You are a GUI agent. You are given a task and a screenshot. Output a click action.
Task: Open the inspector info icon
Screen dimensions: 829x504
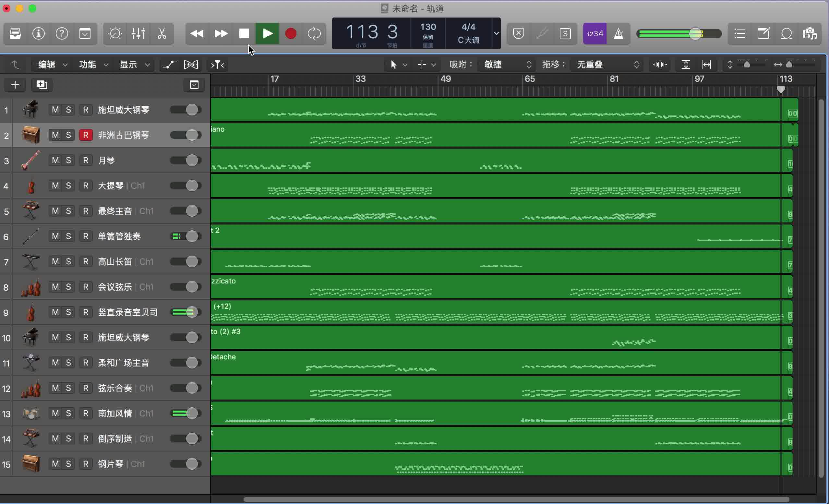tap(38, 33)
